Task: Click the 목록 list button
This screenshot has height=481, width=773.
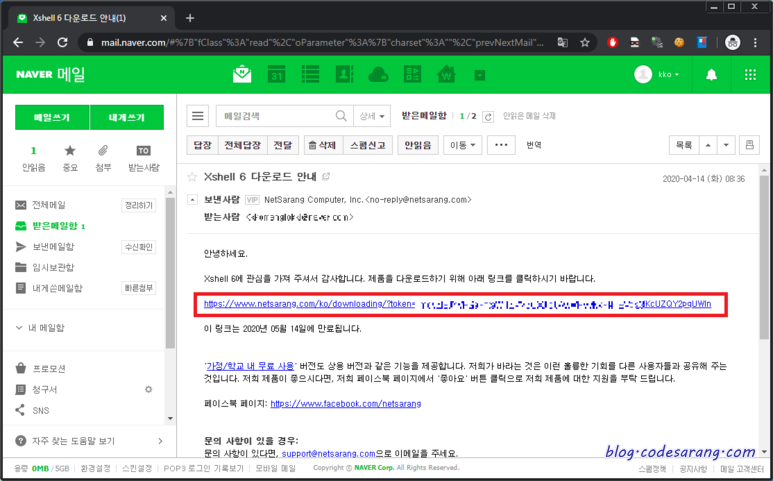Action: coord(684,145)
